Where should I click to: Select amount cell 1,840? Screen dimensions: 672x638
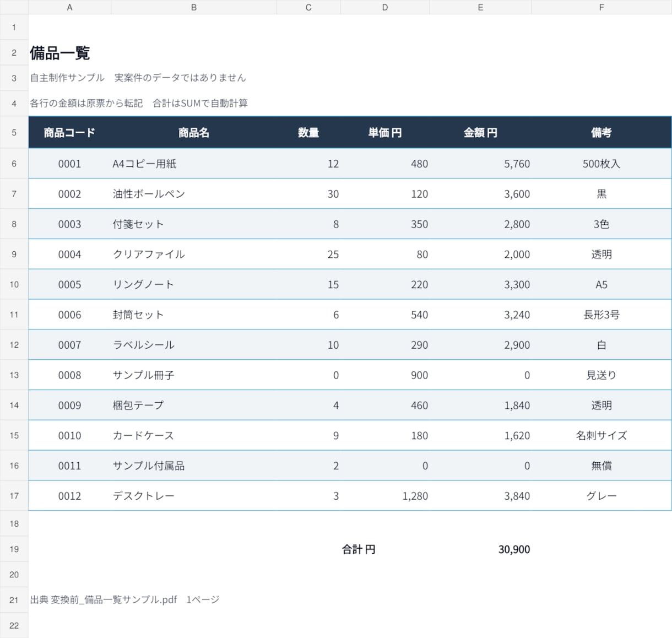[480, 405]
